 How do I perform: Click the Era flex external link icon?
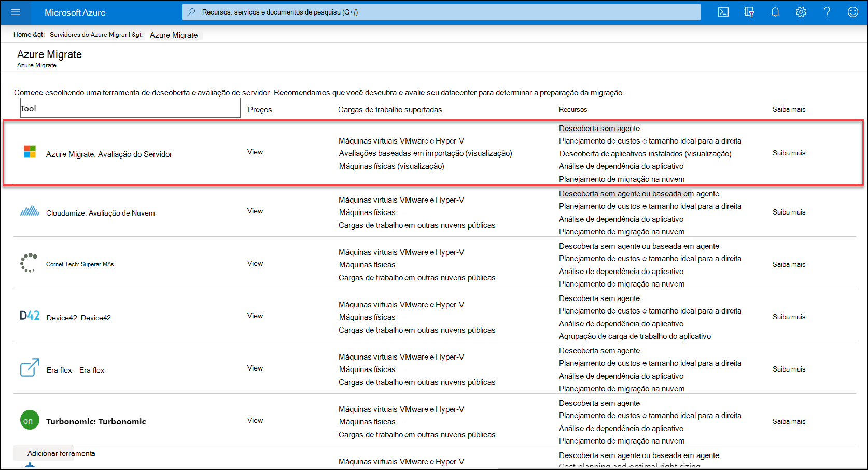[30, 367]
